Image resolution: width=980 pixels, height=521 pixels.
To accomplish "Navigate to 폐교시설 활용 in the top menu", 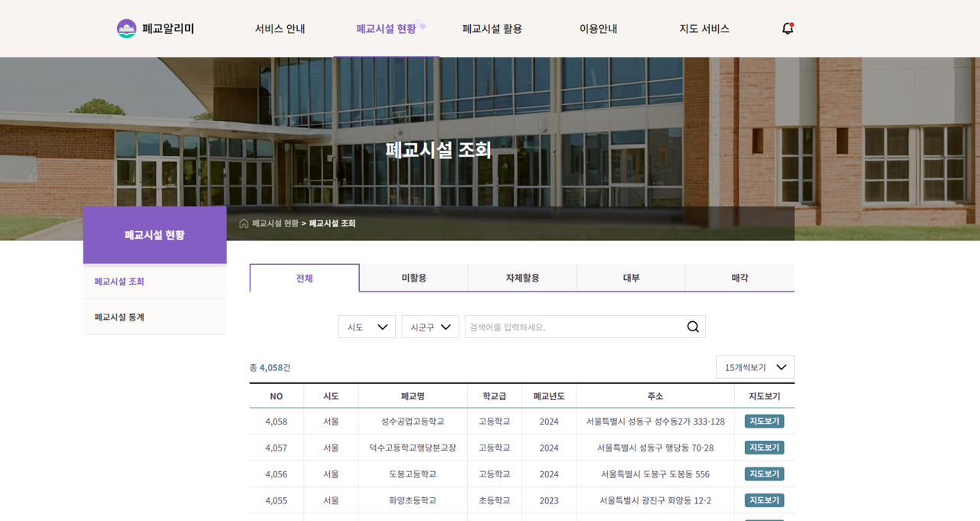I will [492, 28].
